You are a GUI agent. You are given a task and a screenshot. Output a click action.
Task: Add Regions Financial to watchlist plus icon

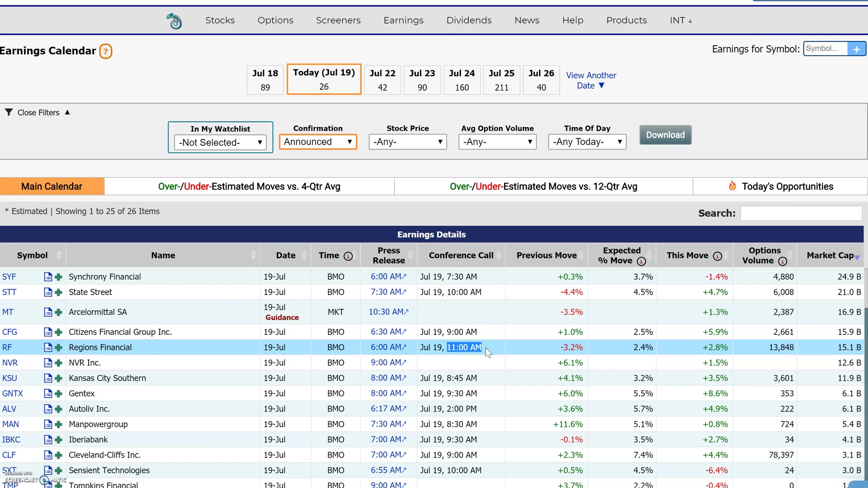pyautogui.click(x=58, y=347)
